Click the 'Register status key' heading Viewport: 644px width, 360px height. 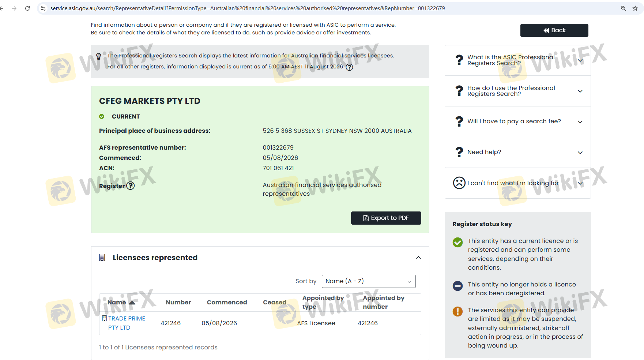(x=482, y=224)
